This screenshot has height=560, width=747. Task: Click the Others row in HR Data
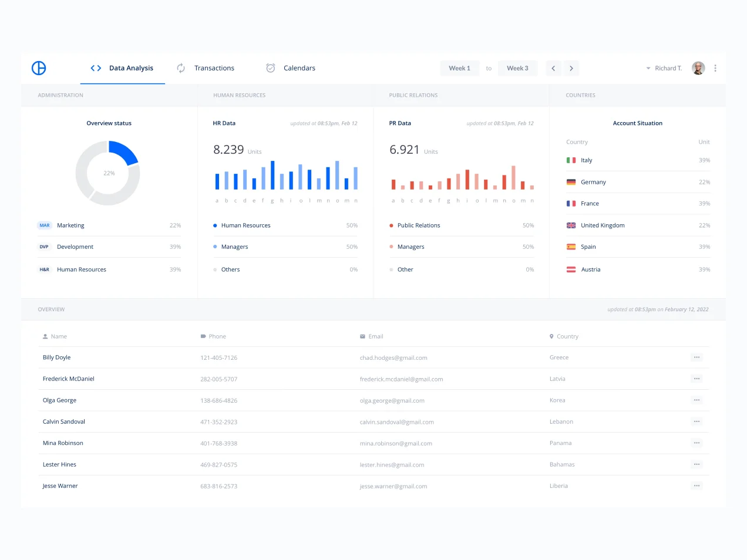285,269
